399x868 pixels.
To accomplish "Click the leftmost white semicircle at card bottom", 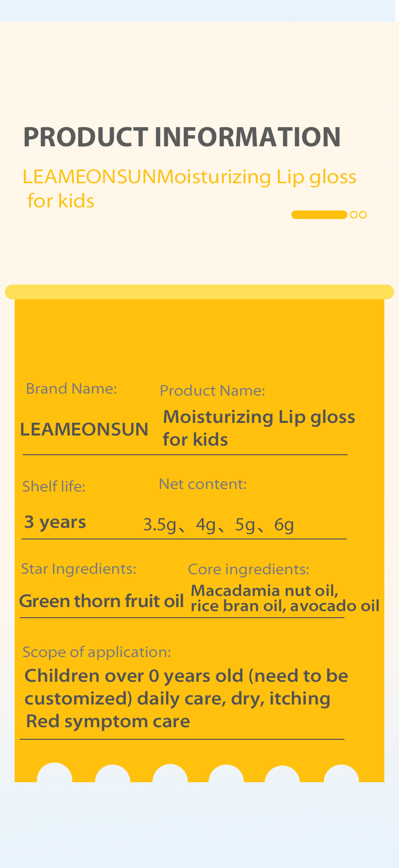I will coord(55,773).
